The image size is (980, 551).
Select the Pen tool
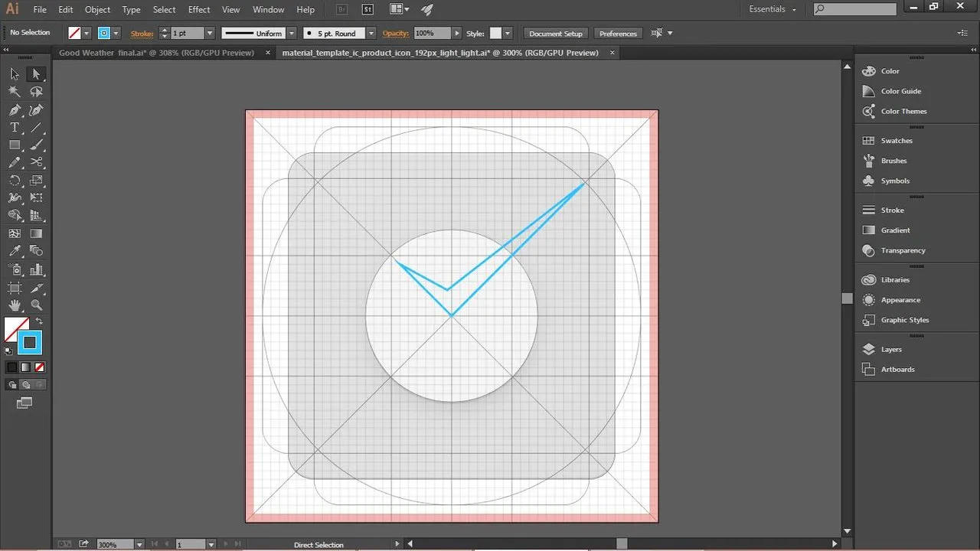click(15, 109)
